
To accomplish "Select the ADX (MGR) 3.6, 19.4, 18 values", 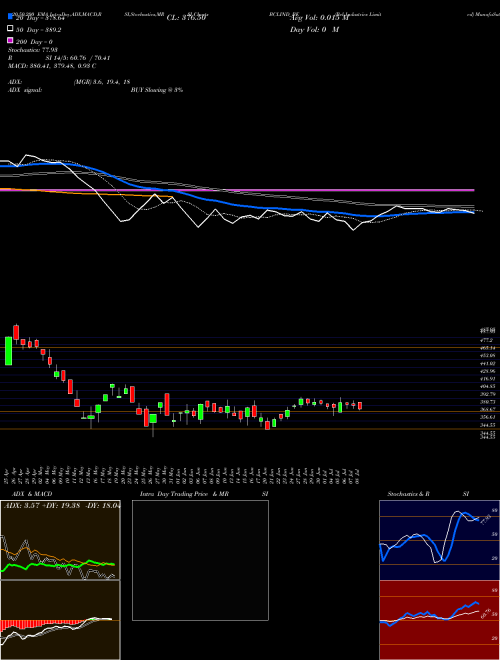I will click(x=101, y=82).
